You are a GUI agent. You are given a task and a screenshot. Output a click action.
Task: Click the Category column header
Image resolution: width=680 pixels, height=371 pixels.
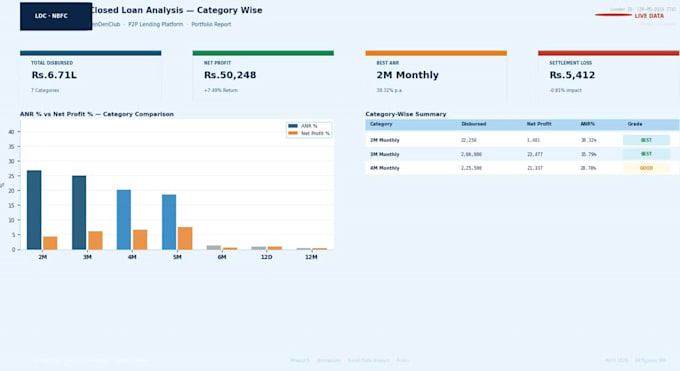point(381,124)
